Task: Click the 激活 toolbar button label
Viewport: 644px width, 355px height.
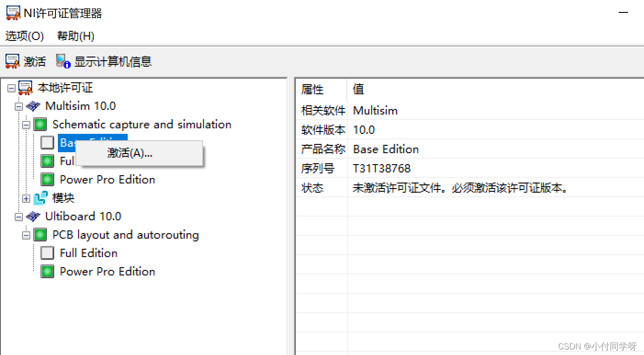Action: [x=35, y=61]
